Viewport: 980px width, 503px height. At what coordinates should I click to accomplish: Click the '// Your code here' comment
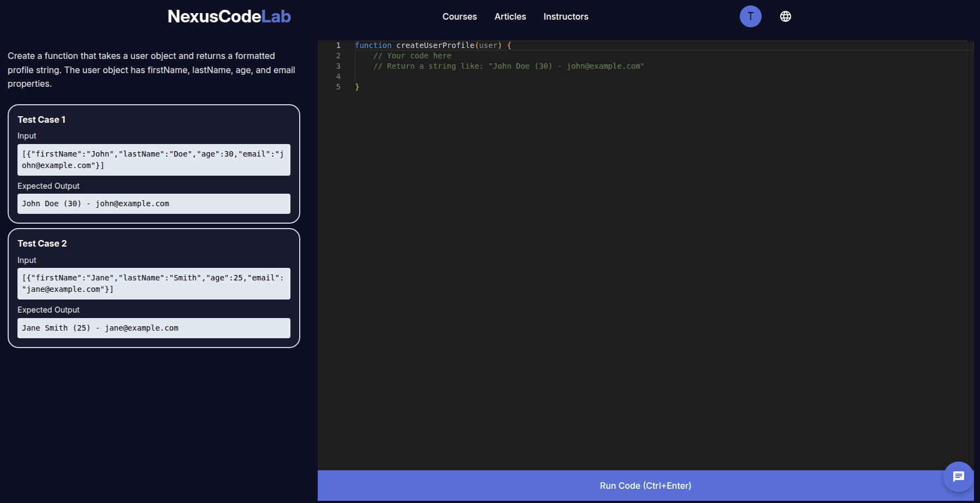click(412, 56)
